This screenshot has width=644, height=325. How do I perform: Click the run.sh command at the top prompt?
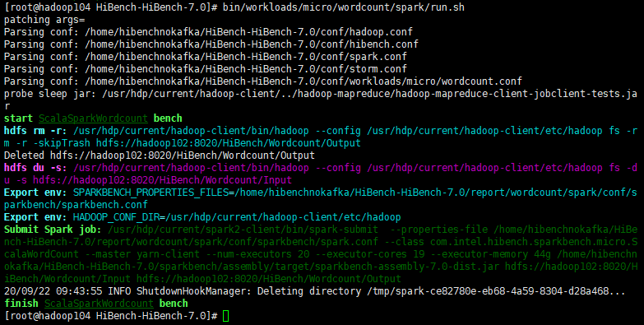344,7
